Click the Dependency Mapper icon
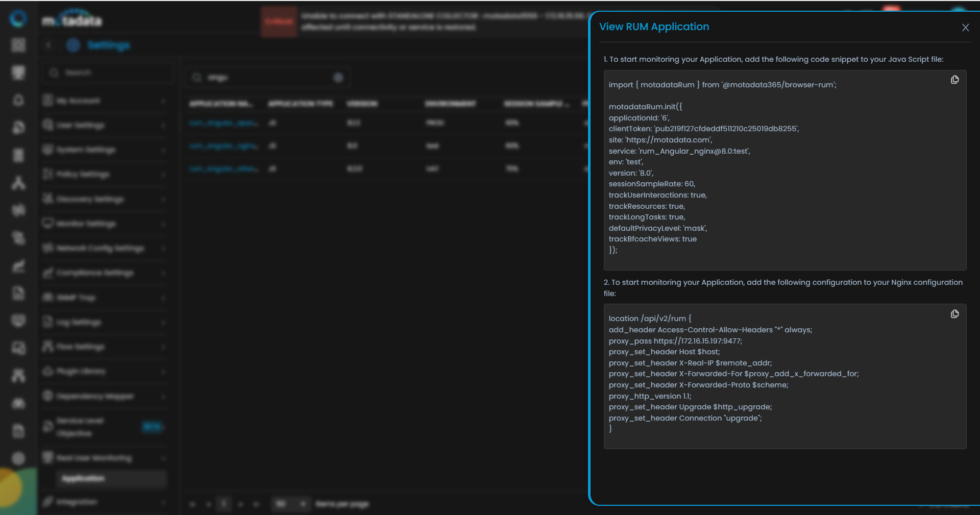The width and height of the screenshot is (980, 515). pos(47,396)
